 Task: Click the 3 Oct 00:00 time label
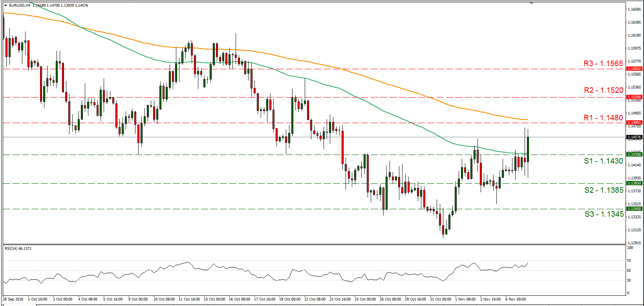click(63, 299)
